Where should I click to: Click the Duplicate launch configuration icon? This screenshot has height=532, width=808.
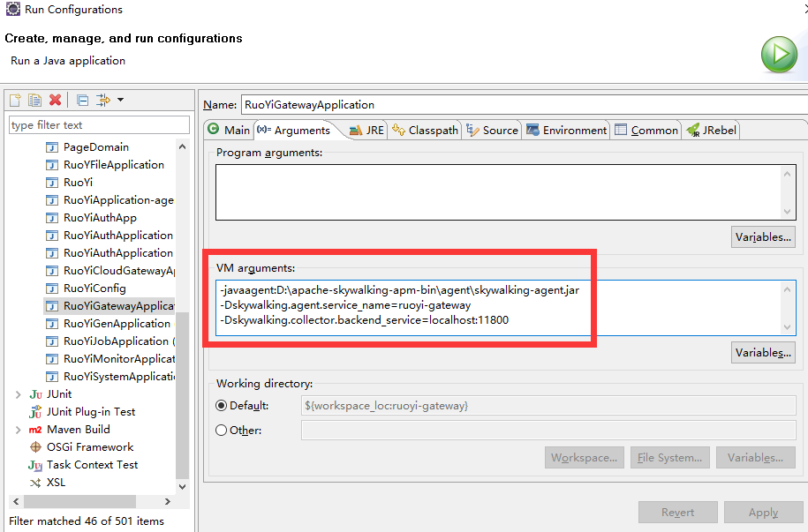coord(34,100)
